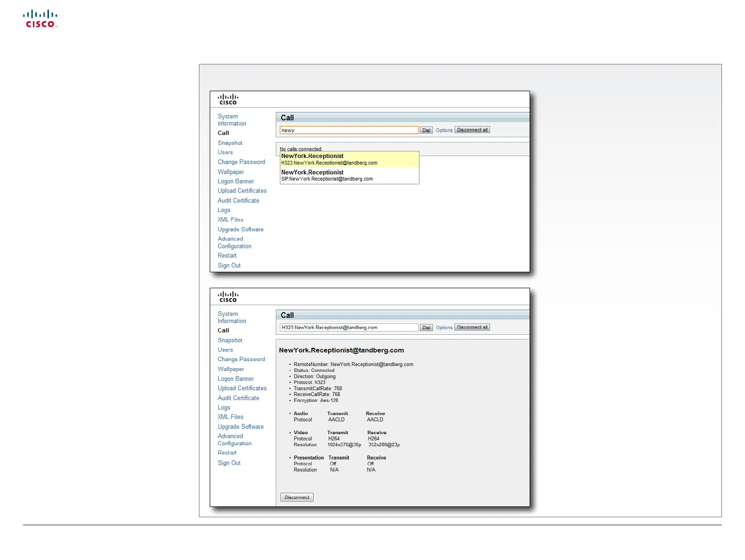Viewport: 745px width, 560px height.
Task: Click the search field containing 'newy'
Action: pyautogui.click(x=349, y=130)
